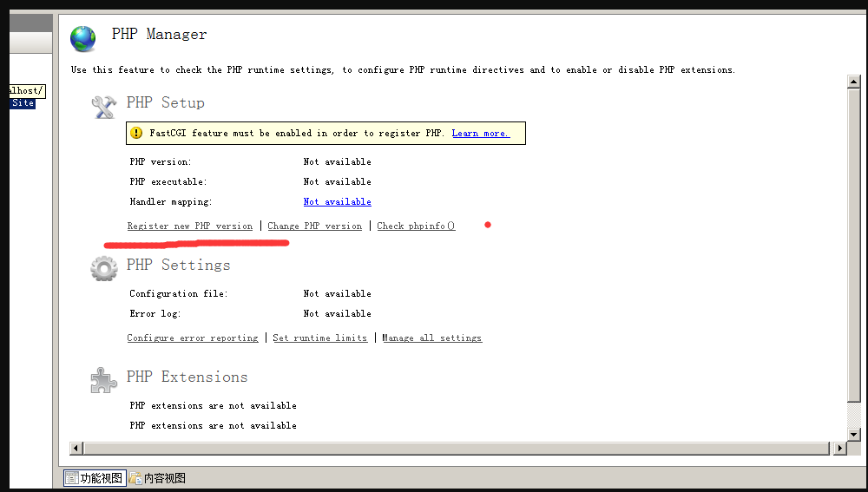Image resolution: width=868 pixels, height=492 pixels.
Task: Click FastCGI feature must be enabled message
Action: tap(297, 134)
